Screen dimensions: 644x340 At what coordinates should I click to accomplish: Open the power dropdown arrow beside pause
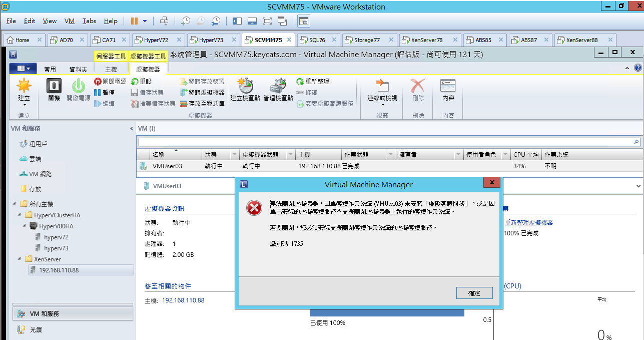click(x=145, y=21)
